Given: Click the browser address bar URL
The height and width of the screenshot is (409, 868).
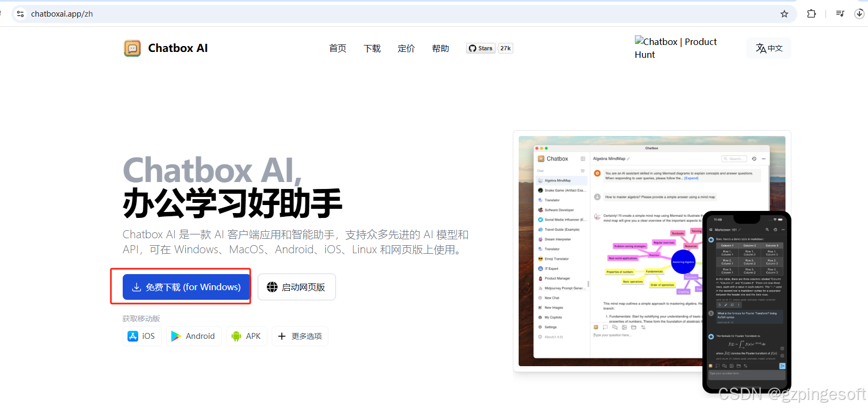Looking at the screenshot, I should click(62, 14).
